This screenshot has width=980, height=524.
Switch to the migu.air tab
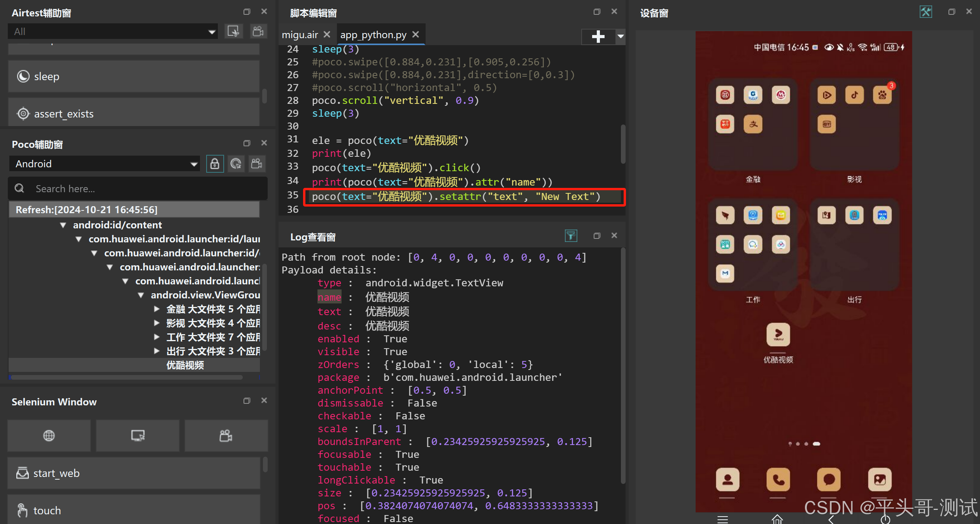(300, 35)
